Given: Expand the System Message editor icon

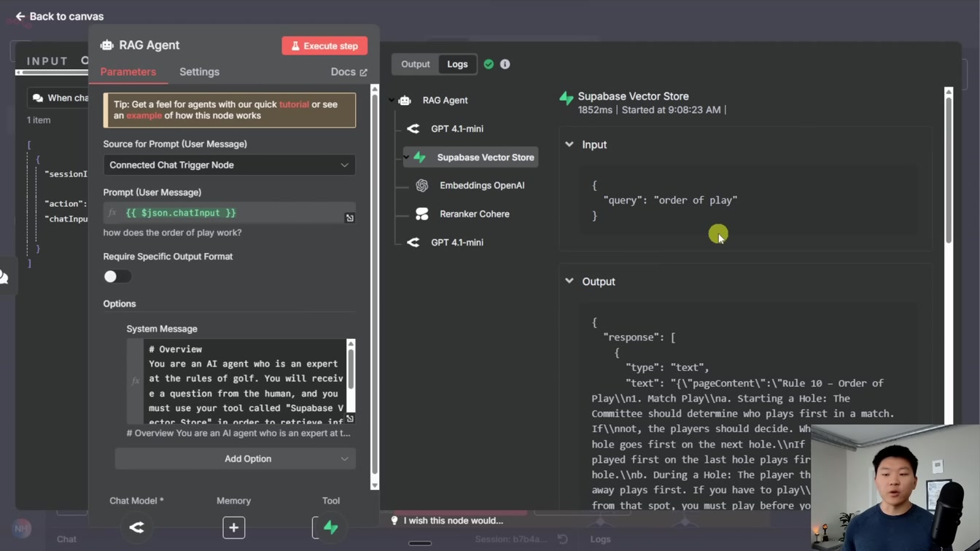Looking at the screenshot, I should click(x=350, y=419).
